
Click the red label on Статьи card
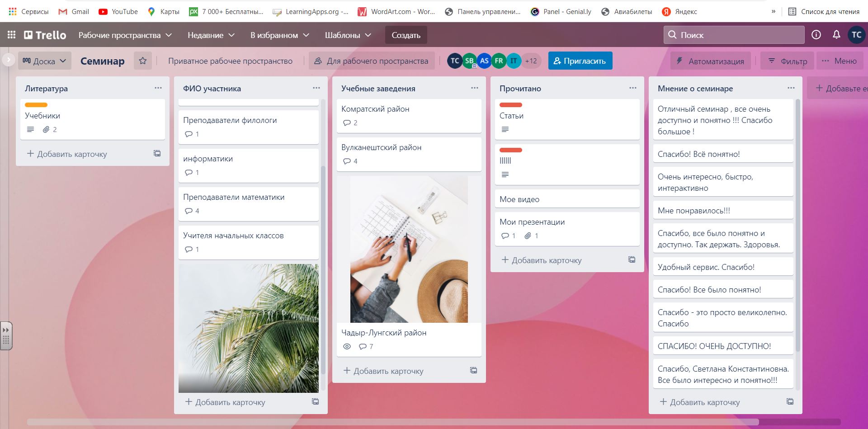point(511,105)
